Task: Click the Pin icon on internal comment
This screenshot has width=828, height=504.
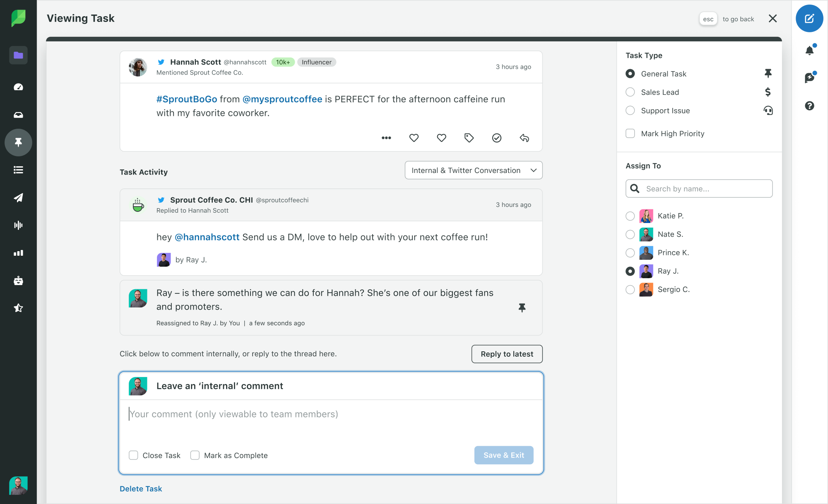Action: click(x=522, y=307)
